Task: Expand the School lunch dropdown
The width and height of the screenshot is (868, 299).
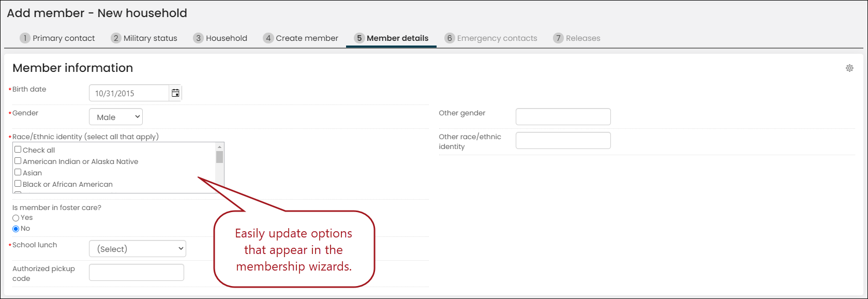Action: [138, 249]
